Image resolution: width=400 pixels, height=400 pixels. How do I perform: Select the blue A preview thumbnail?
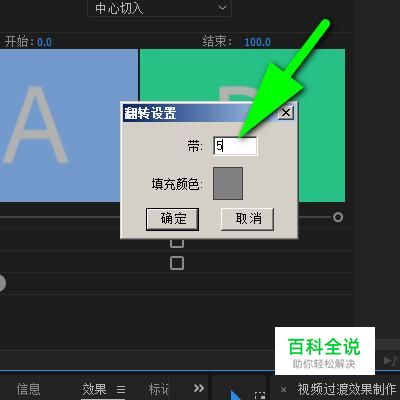point(69,125)
